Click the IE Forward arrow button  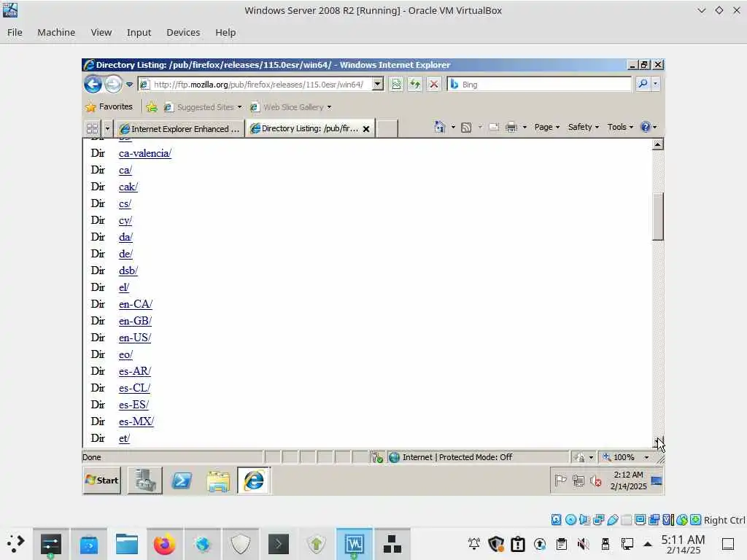(113, 85)
